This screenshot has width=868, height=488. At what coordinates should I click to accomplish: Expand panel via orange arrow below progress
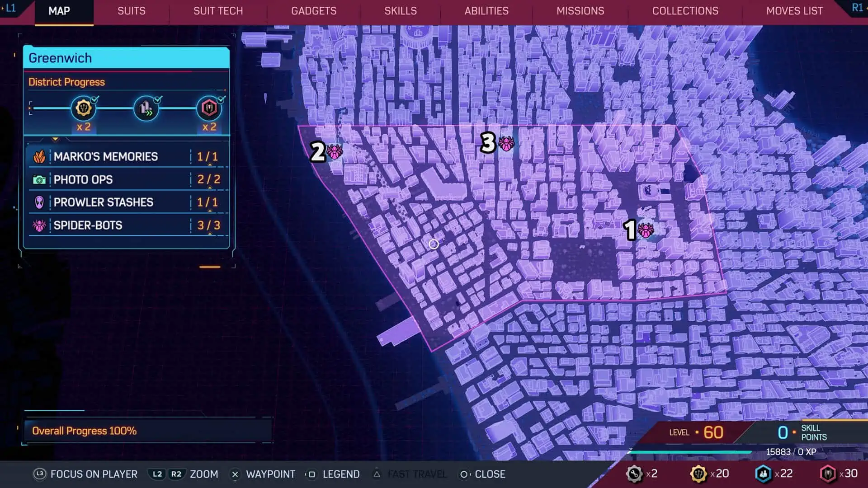coord(55,139)
